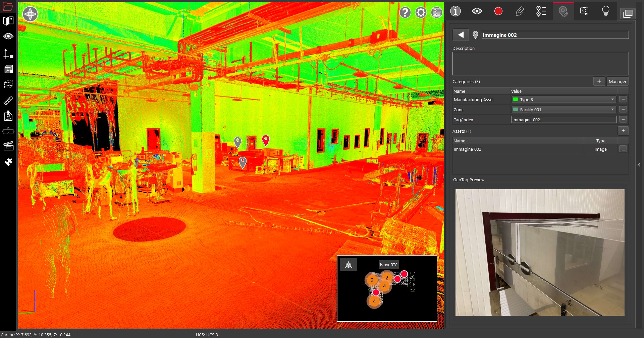Open the puzzle piece plugins icon
This screenshot has width=644, height=338.
[8, 162]
